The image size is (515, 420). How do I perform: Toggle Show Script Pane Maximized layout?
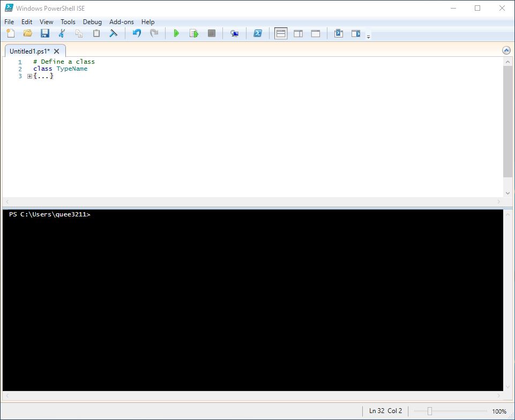point(315,33)
